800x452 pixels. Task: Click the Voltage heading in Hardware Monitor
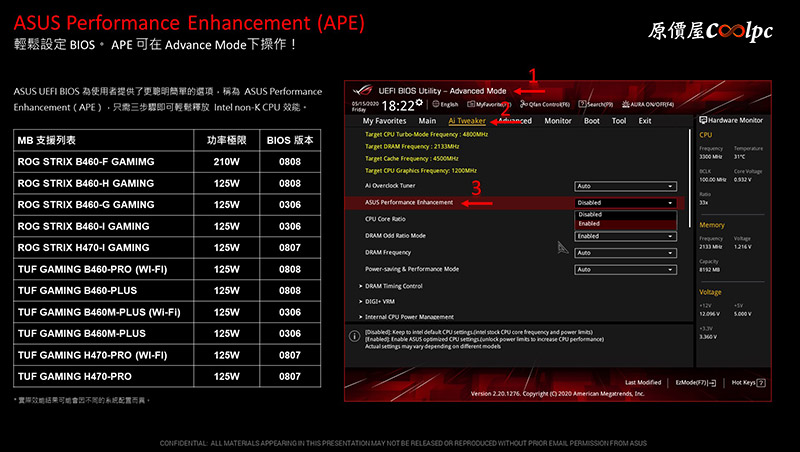click(x=710, y=292)
